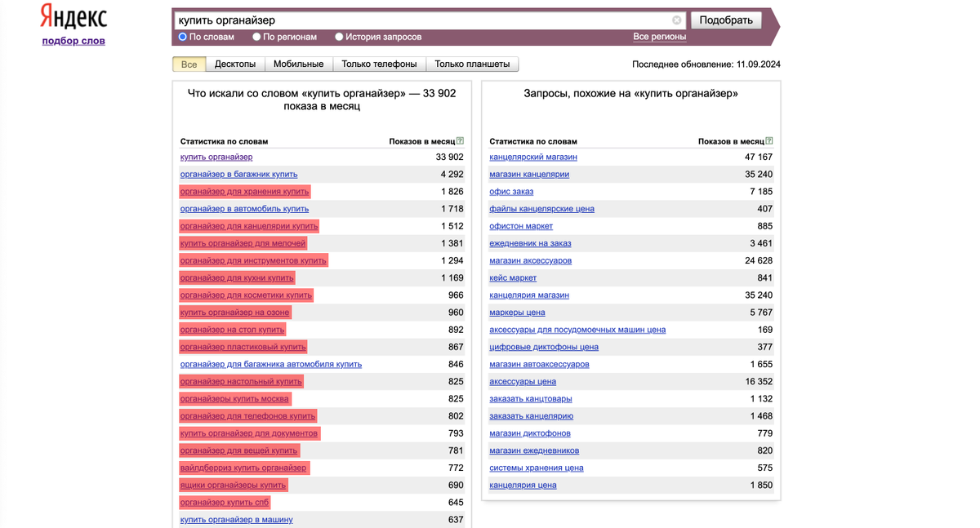Image resolution: width=980 pixels, height=528 pixels.
Task: Filter by Только телефоны tab
Action: pyautogui.click(x=379, y=64)
